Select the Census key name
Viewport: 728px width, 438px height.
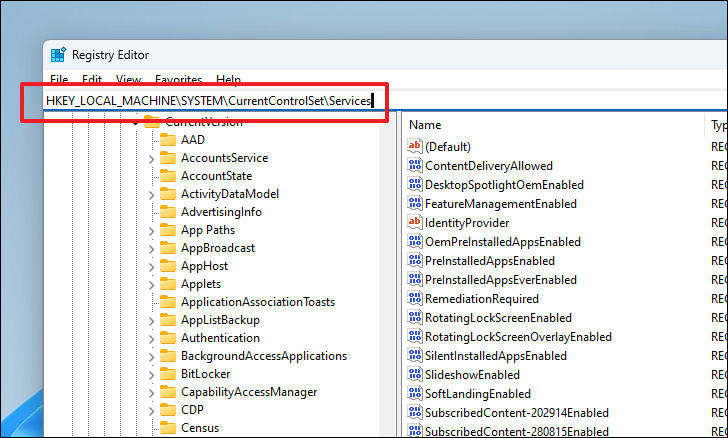200,428
